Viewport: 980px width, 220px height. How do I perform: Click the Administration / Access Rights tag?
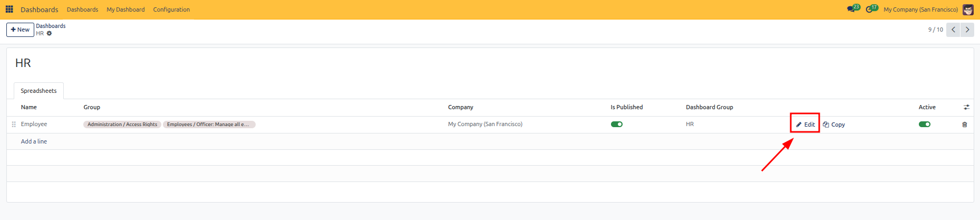click(x=122, y=125)
